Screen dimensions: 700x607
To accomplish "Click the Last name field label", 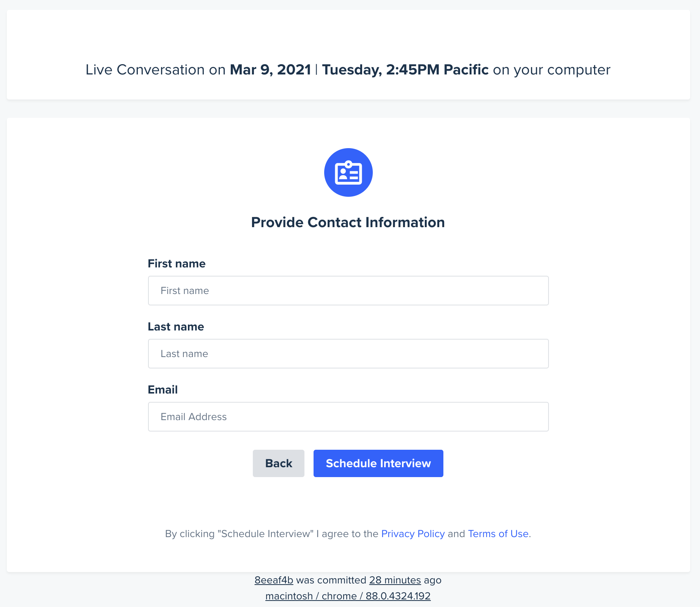I will tap(176, 327).
